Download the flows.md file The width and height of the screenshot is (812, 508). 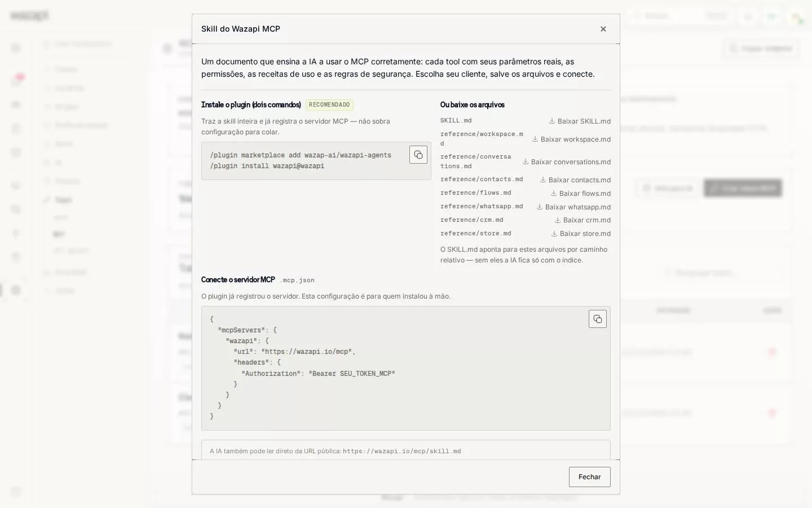(x=581, y=194)
